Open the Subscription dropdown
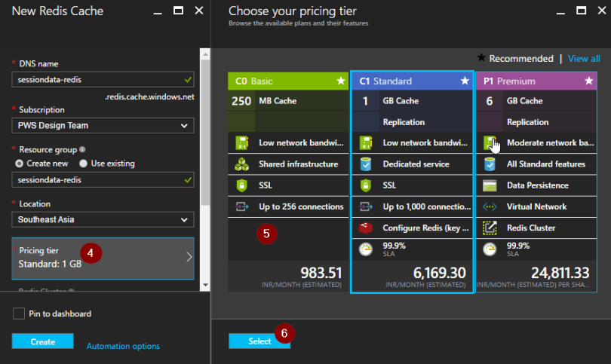This screenshot has height=364, width=611. (x=103, y=126)
